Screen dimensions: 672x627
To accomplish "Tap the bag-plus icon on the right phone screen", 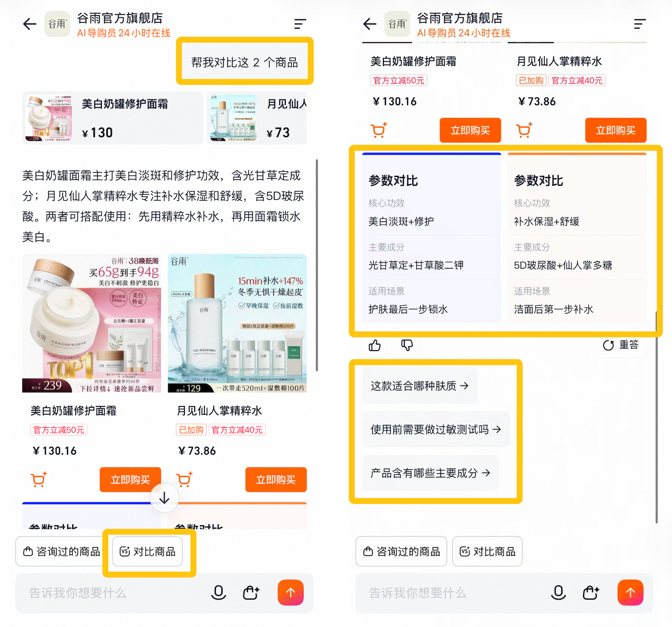I will (591, 593).
